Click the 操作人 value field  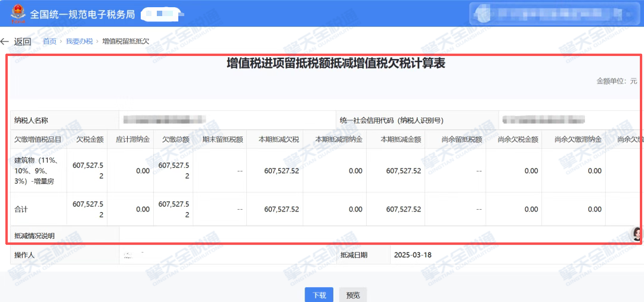point(227,255)
